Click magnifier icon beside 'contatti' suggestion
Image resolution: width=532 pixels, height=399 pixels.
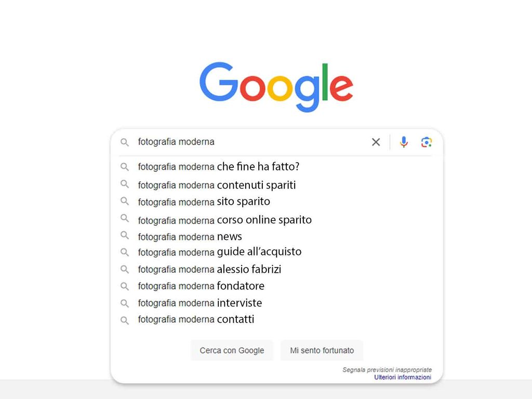tap(125, 320)
